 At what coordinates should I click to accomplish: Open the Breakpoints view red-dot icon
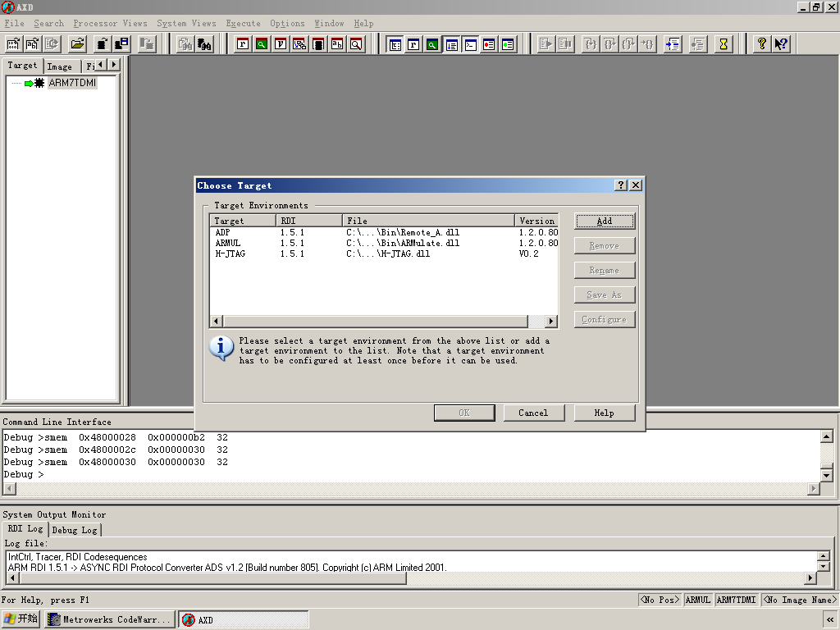tap(489, 44)
